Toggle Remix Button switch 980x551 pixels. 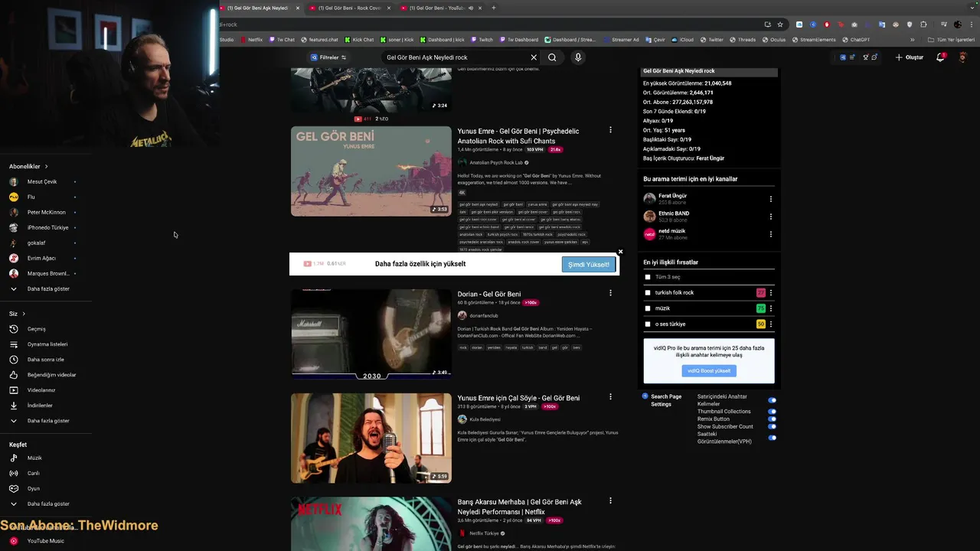[x=772, y=419]
